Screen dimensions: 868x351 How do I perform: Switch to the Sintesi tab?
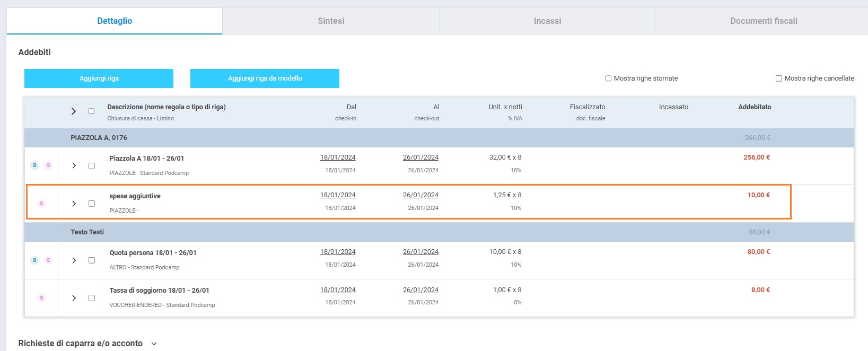[331, 21]
